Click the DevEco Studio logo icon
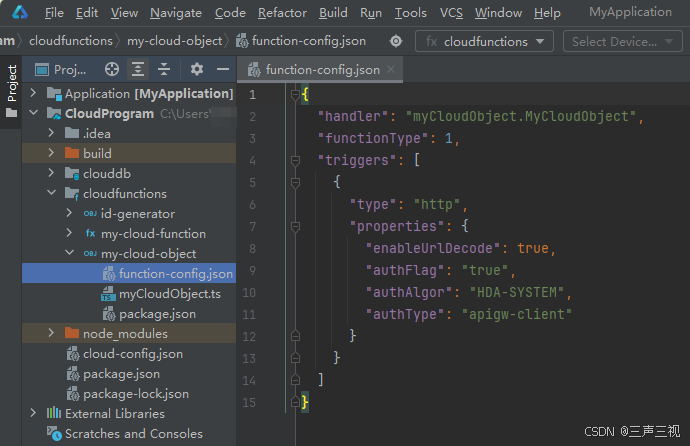Image resolution: width=690 pixels, height=446 pixels. [20, 12]
